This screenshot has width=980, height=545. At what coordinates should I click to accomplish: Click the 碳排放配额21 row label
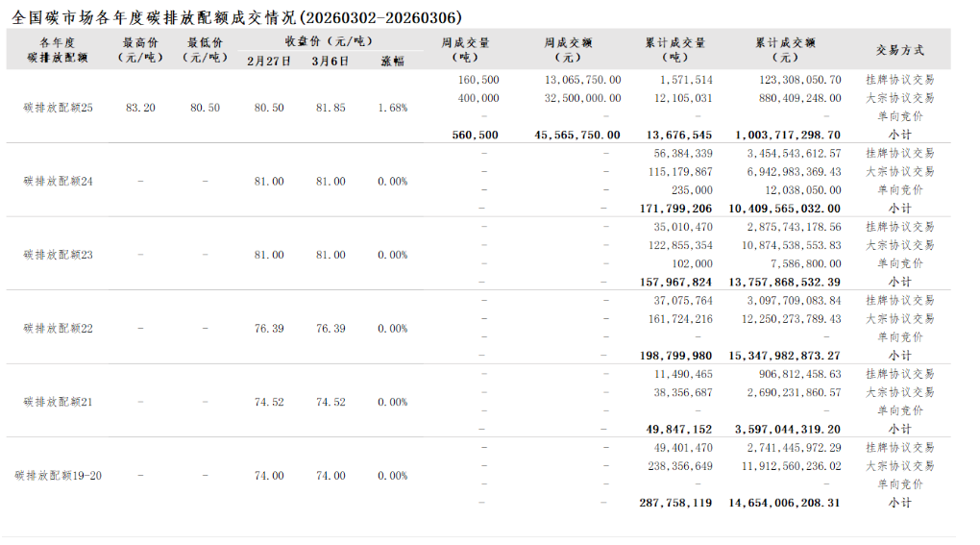tap(58, 402)
